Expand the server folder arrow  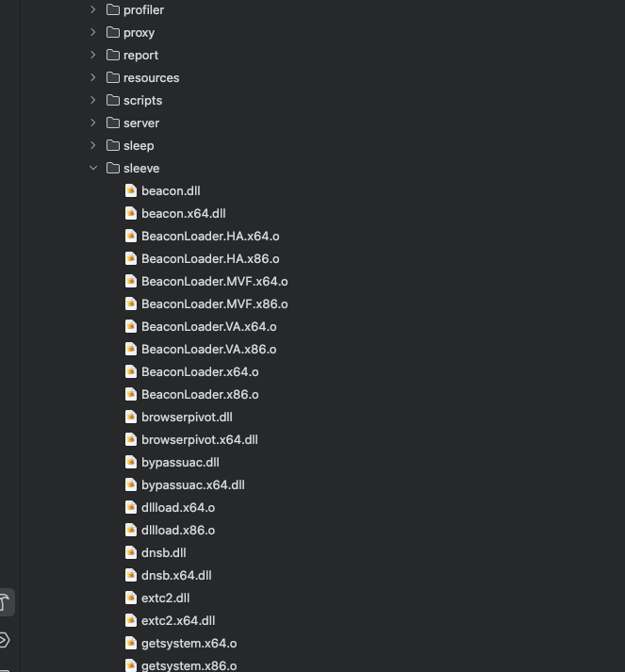[x=93, y=123]
